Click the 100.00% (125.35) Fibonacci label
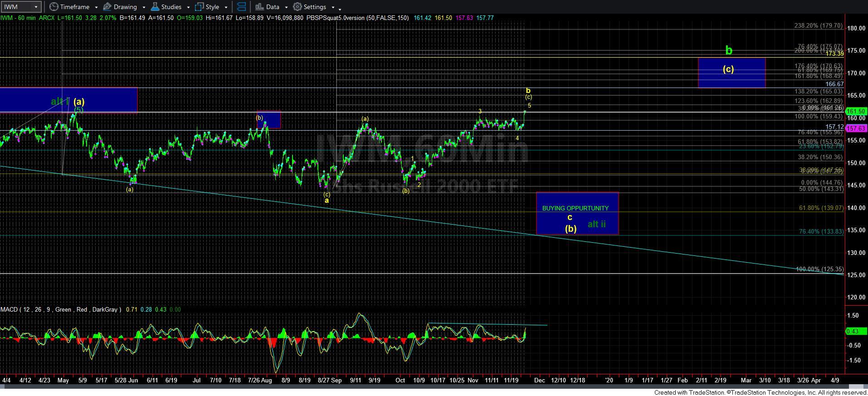 tap(819, 269)
